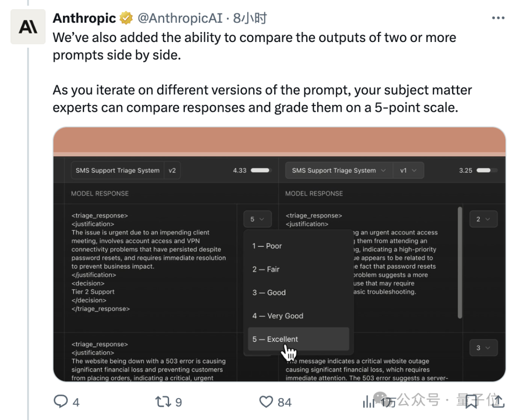
Task: Like the tweet with heart icon
Action: coord(266,401)
